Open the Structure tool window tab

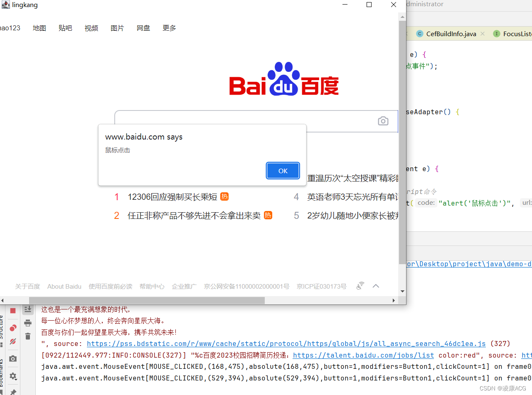[2, 330]
